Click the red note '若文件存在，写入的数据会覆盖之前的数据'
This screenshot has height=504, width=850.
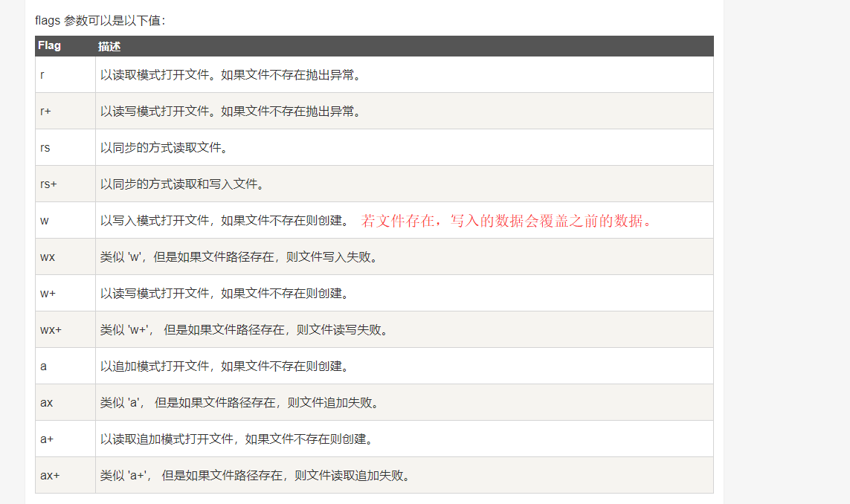pos(506,221)
